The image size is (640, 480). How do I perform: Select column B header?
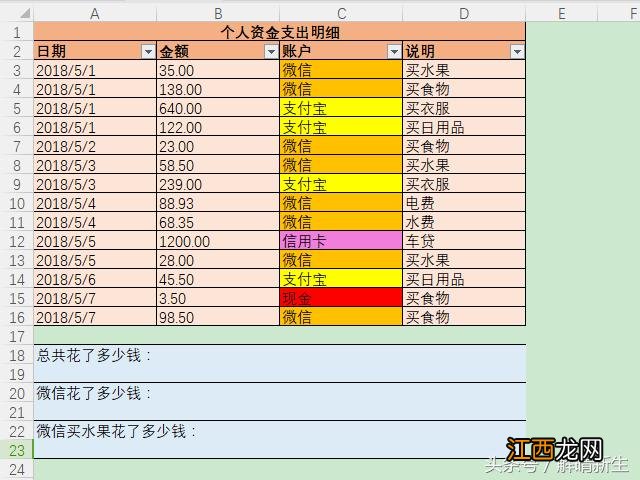218,13
